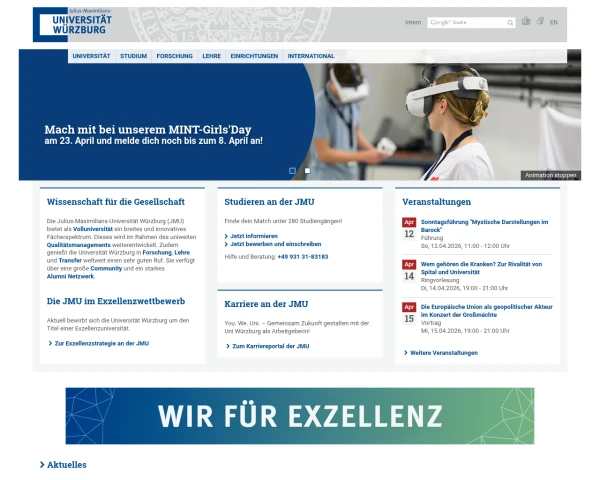Open the Einrichtungen navigation menu
600x480 pixels.
point(254,56)
